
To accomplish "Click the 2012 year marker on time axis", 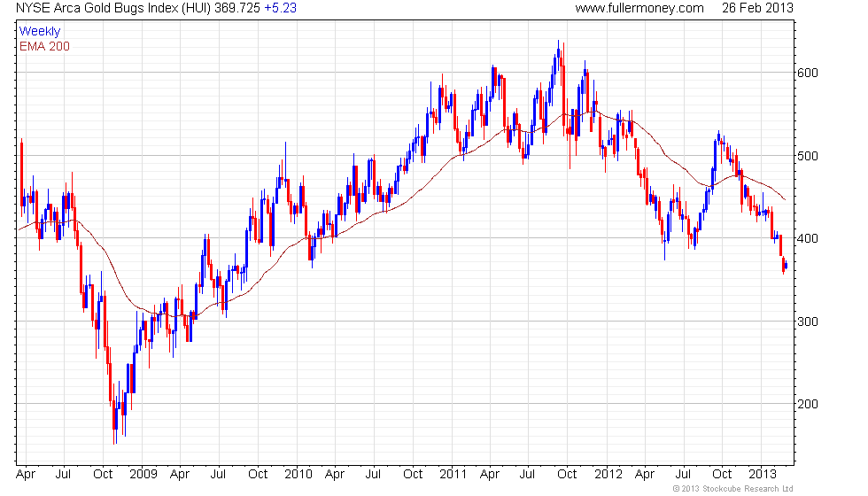I will point(608,475).
